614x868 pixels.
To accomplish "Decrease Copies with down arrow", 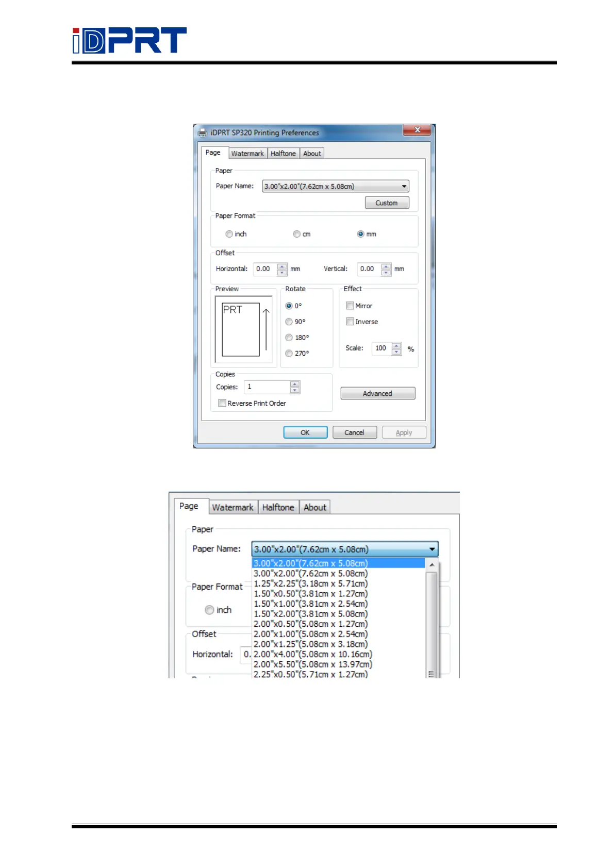I will 294,390.
